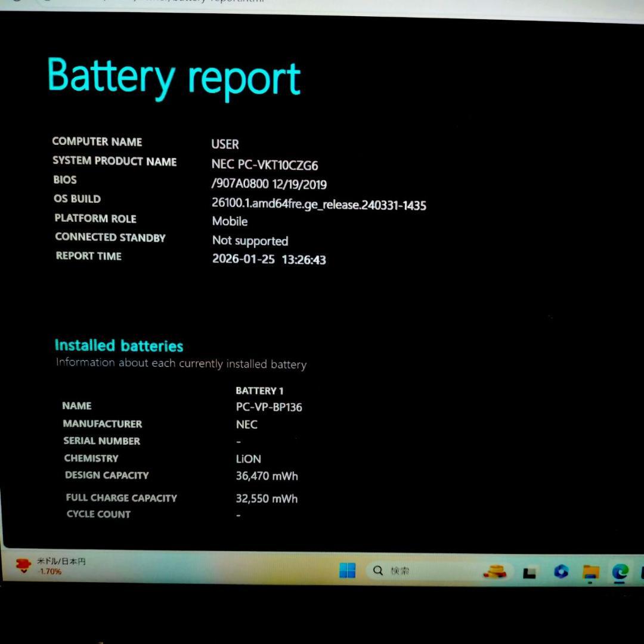Click the DESIGN CAPACITY label
644x644 pixels.
pyautogui.click(x=107, y=475)
